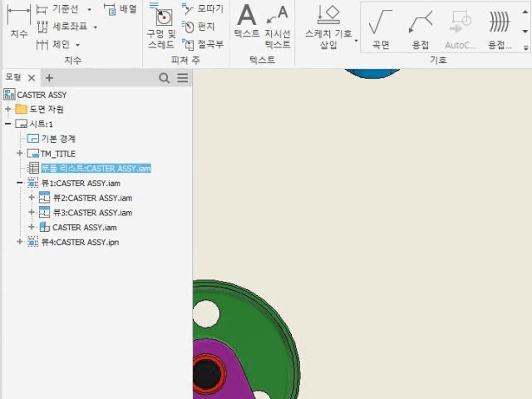Click the AutoC... block symbol
The width and height of the screenshot is (532, 399).
(461, 29)
